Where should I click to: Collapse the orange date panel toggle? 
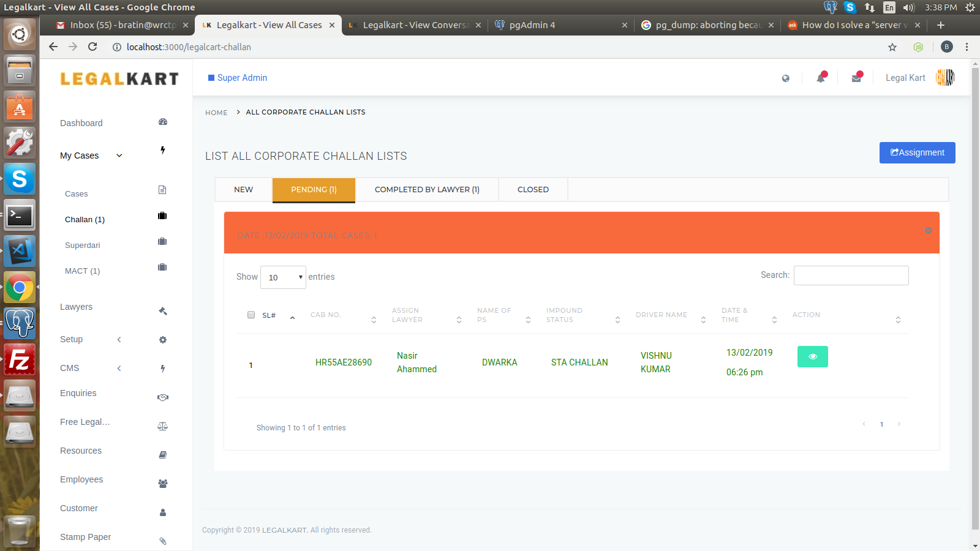tap(928, 231)
